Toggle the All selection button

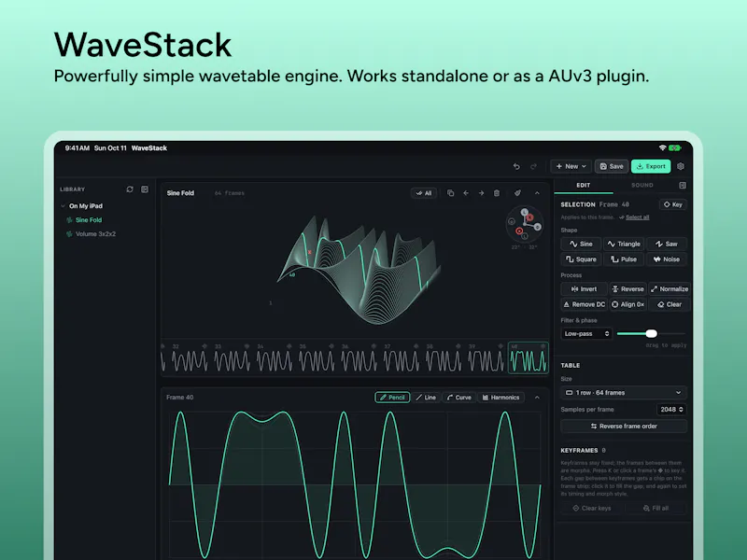click(x=424, y=193)
